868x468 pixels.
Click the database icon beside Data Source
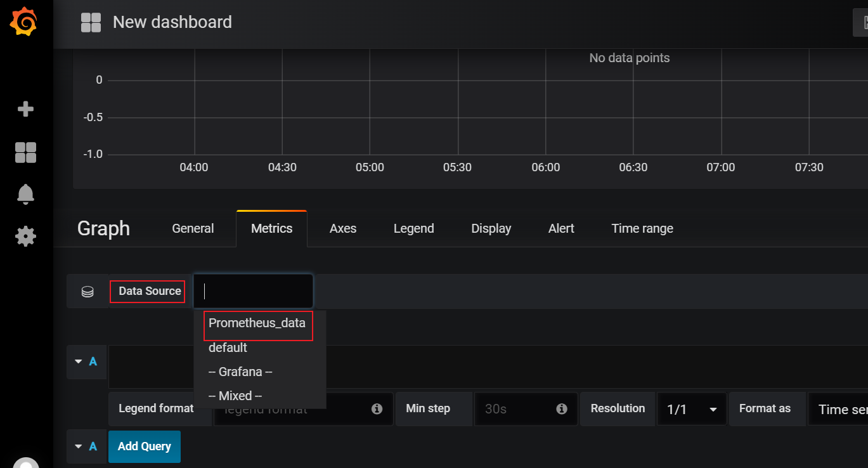coord(87,292)
